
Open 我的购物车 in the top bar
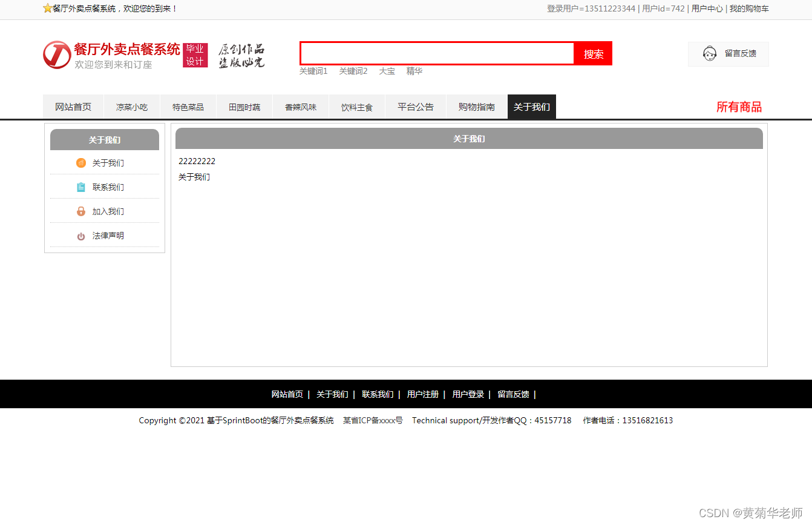coord(749,8)
